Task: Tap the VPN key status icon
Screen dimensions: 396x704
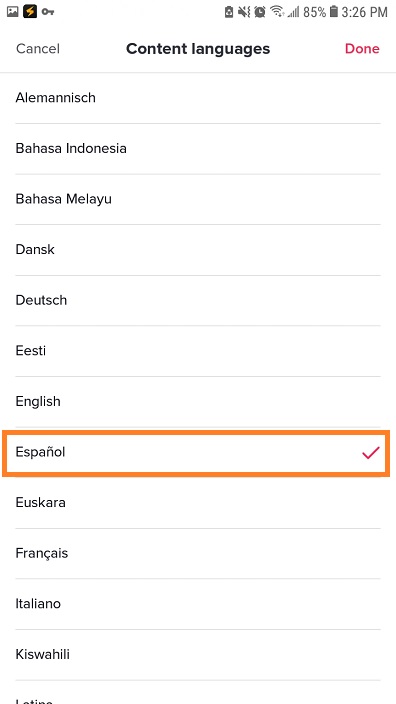Action: (48, 12)
